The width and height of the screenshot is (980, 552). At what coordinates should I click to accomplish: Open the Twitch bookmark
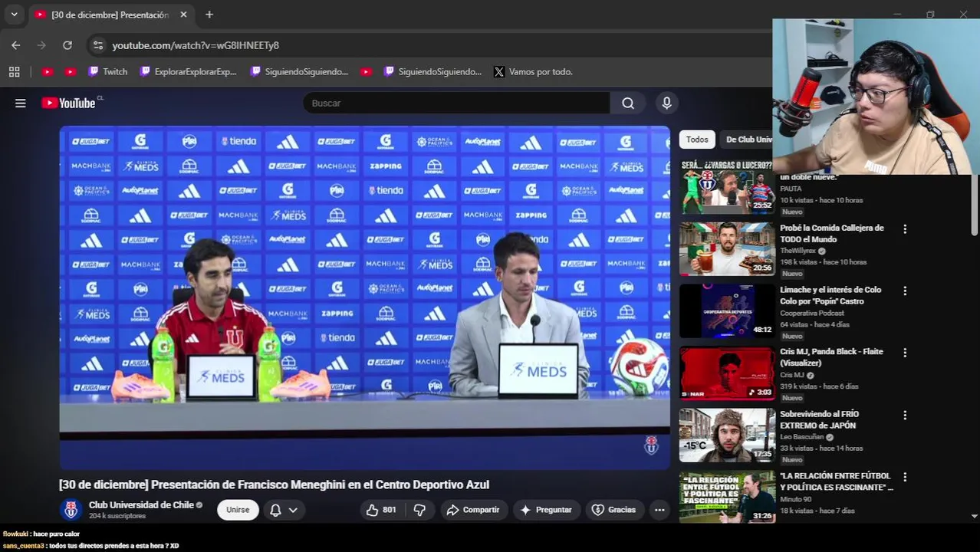(x=107, y=71)
